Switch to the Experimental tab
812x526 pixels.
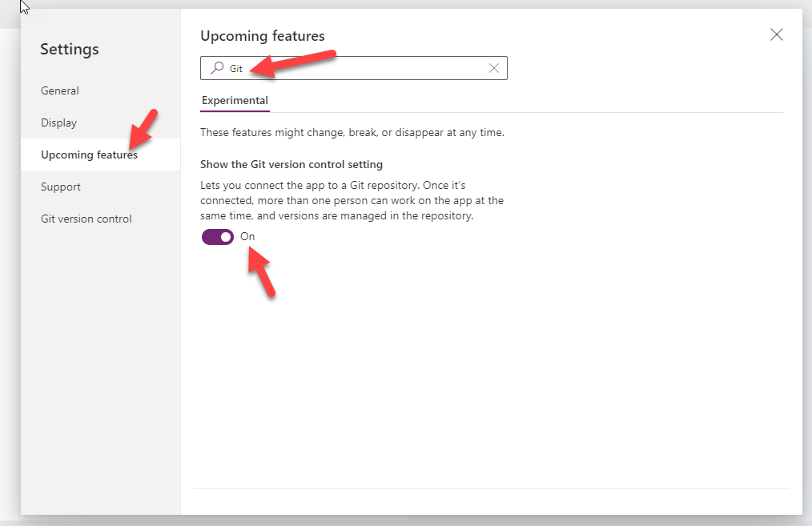235,100
